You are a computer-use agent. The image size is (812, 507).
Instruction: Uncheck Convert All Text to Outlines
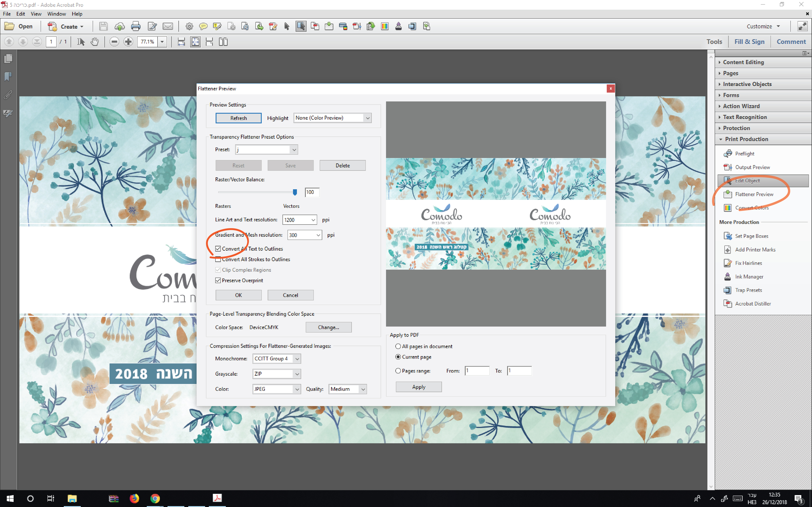218,248
